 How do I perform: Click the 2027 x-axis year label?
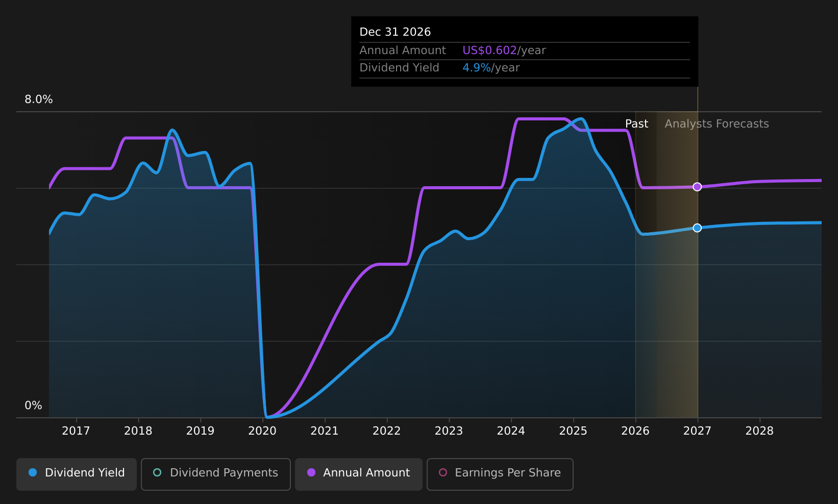coord(697,431)
